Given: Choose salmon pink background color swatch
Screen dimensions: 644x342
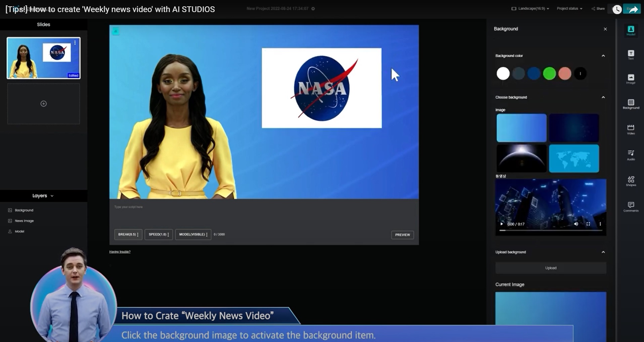Looking at the screenshot, I should click(x=565, y=74).
